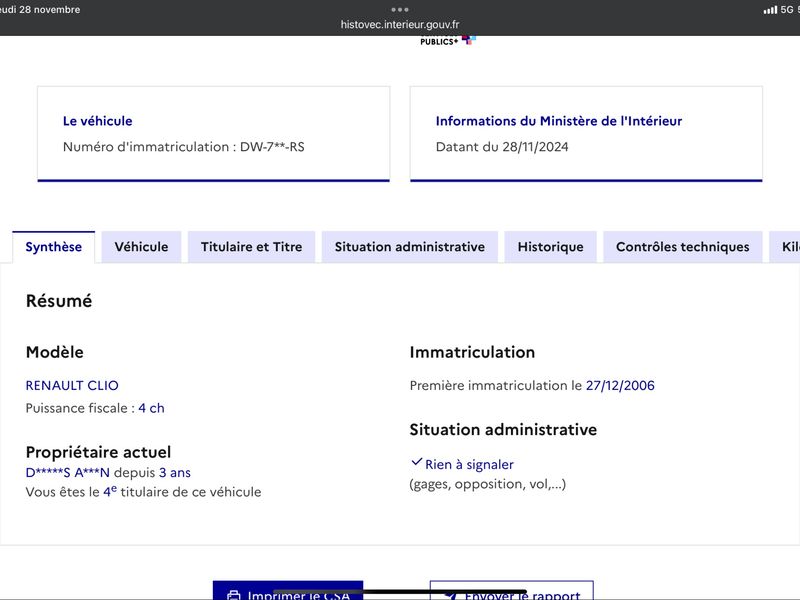Click the Propriétaire actuel heading
The width and height of the screenshot is (800, 600).
click(x=98, y=452)
